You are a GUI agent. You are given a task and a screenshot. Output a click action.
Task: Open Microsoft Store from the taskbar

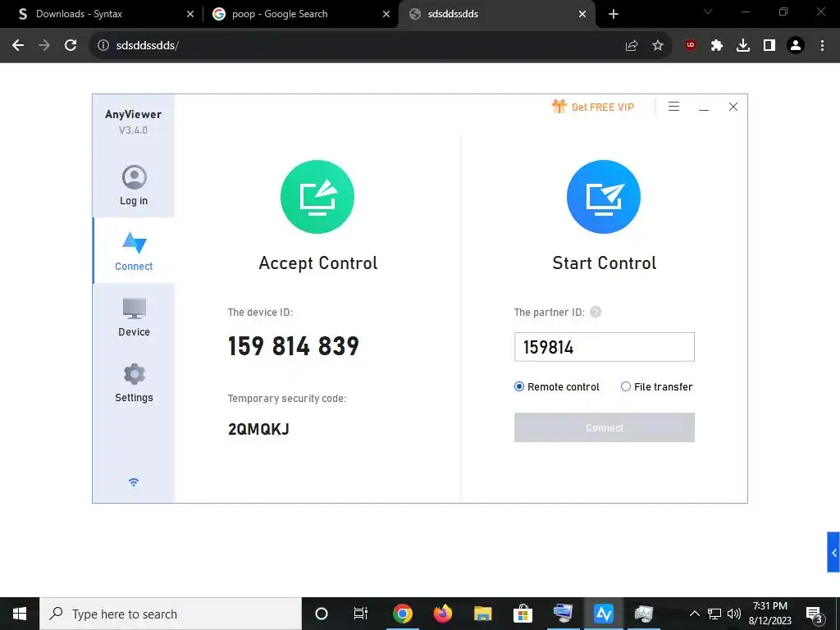click(523, 614)
